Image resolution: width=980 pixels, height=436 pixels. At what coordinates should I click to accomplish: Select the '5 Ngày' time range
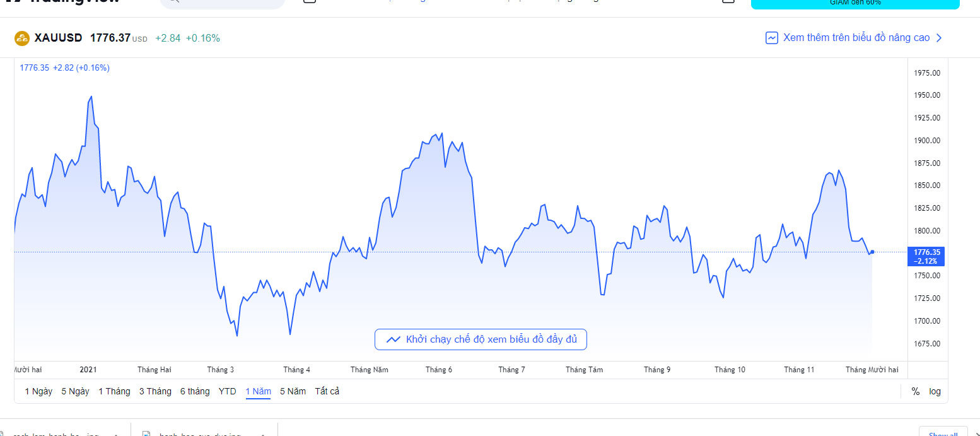pos(75,391)
